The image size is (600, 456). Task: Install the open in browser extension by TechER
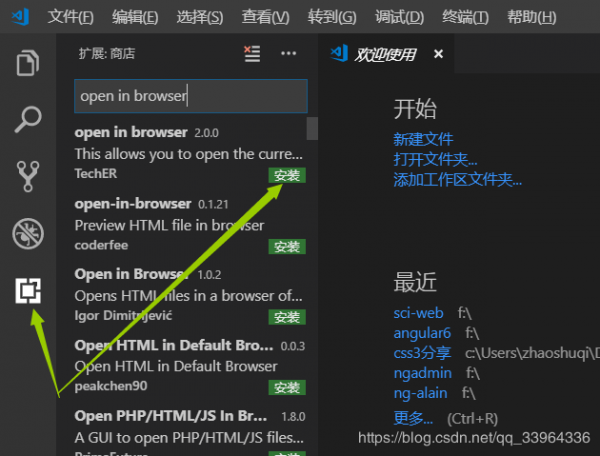click(287, 176)
